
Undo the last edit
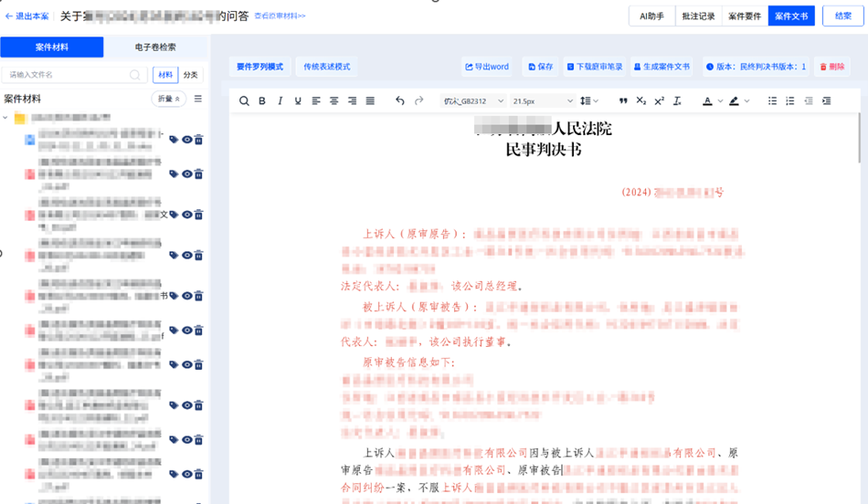[x=399, y=100]
